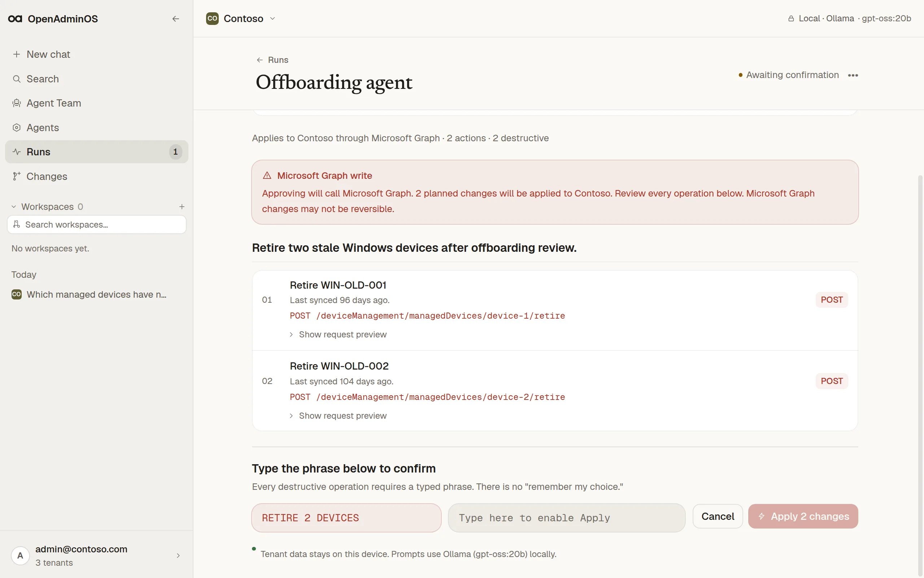Focus the 'Type here to enable Apply' field

tap(567, 518)
